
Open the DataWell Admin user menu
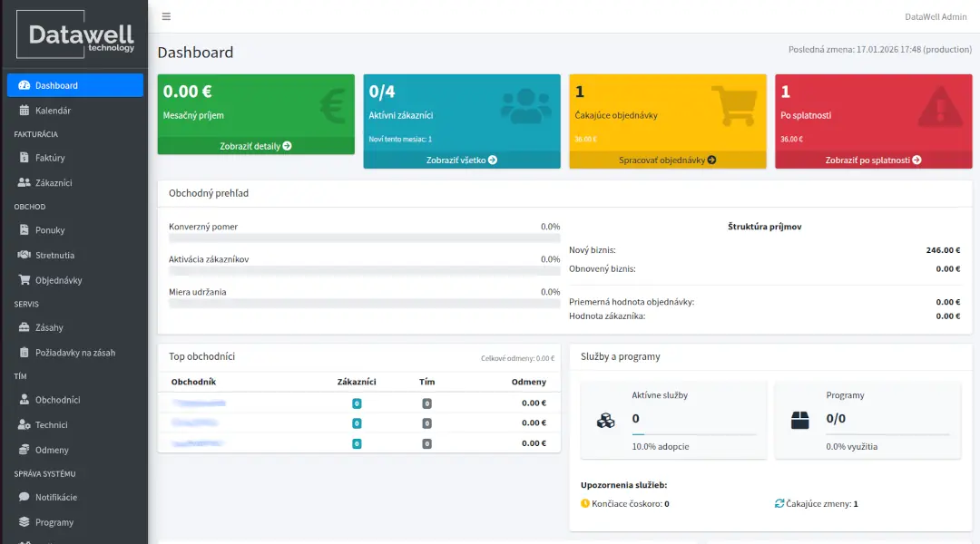(936, 16)
